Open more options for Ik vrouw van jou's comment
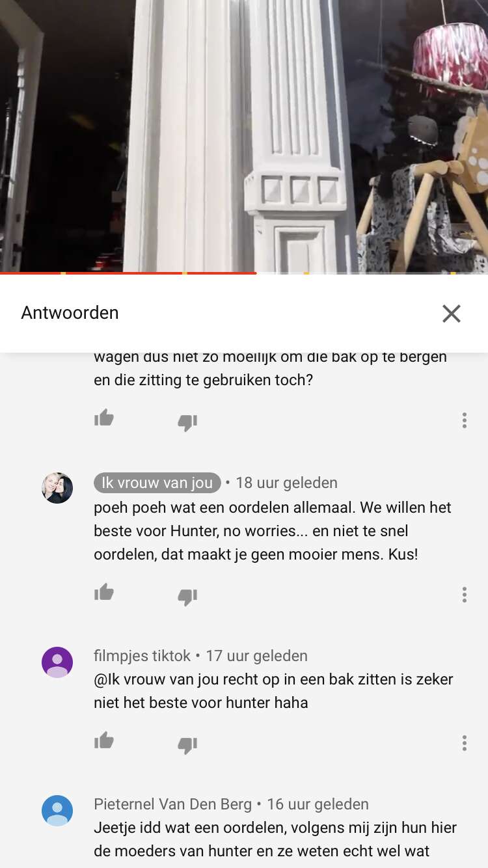The image size is (488, 868). (464, 595)
